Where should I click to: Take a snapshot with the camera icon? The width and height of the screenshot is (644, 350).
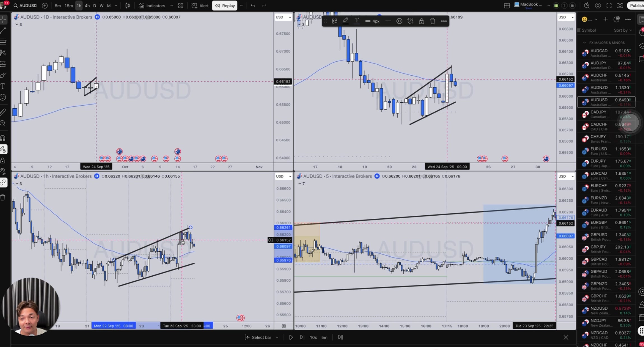tap(620, 6)
